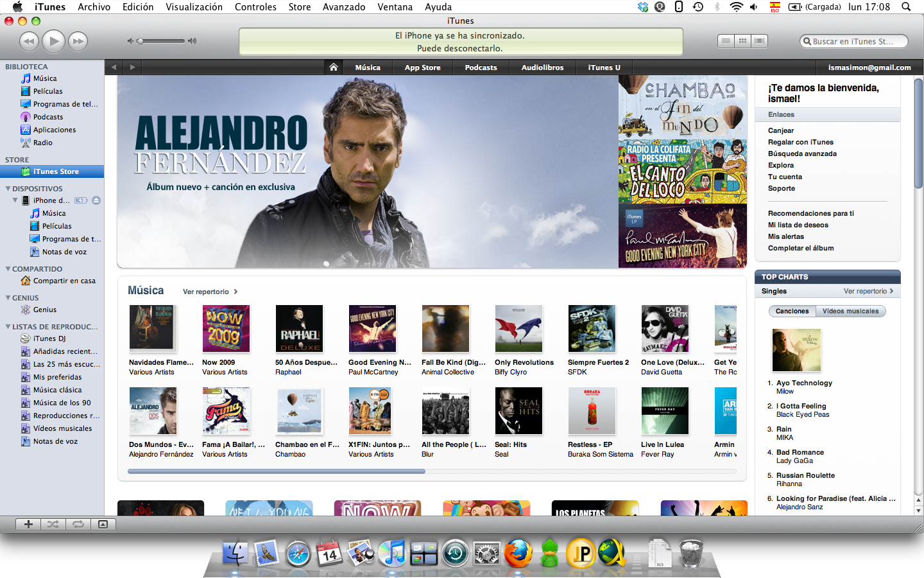924x578 pixels.
Task: Open Safari from the Dock
Action: coord(298,553)
